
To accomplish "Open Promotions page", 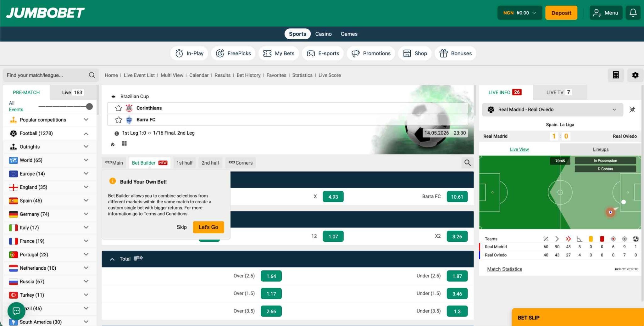I will pyautogui.click(x=371, y=53).
